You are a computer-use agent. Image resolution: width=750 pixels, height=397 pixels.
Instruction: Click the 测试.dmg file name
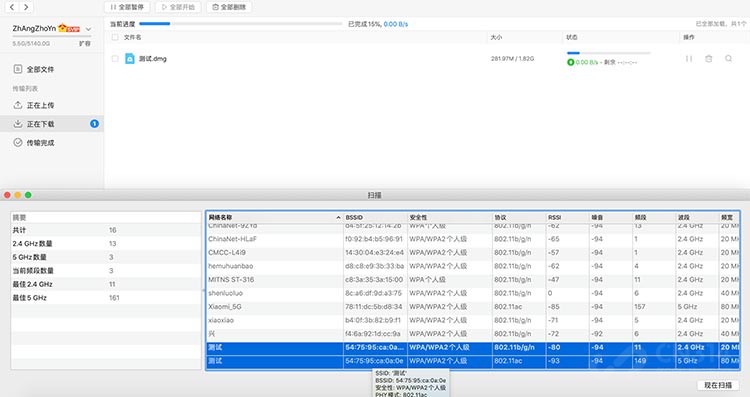(153, 59)
